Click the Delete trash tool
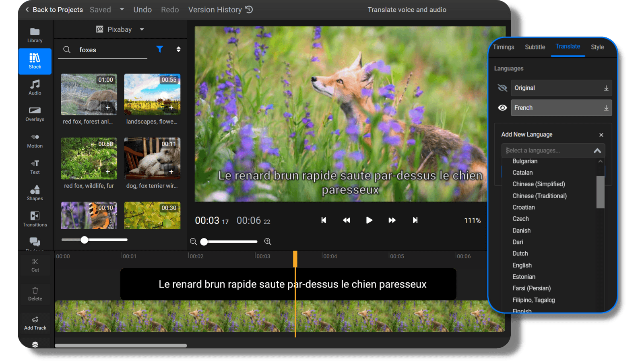The height and width of the screenshot is (362, 644). [35, 294]
